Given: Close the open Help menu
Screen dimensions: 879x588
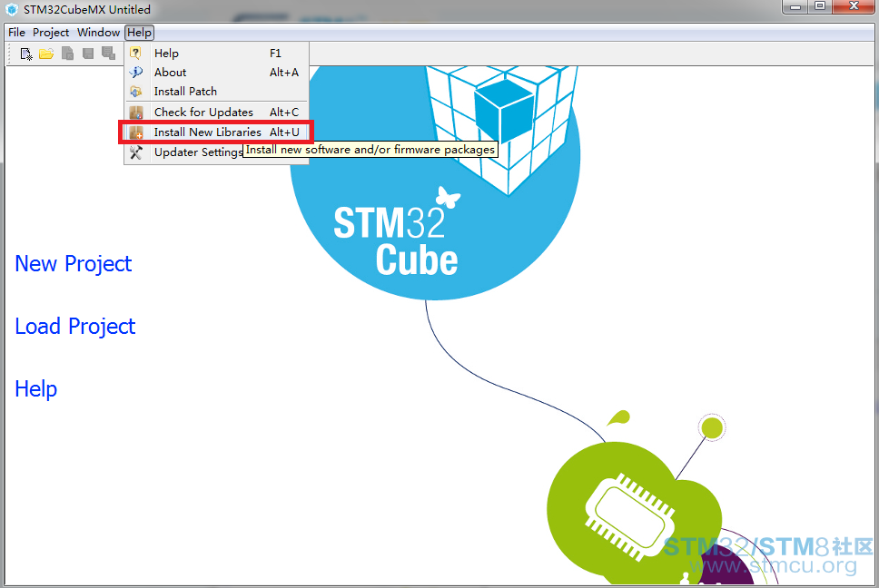Looking at the screenshot, I should 139,33.
